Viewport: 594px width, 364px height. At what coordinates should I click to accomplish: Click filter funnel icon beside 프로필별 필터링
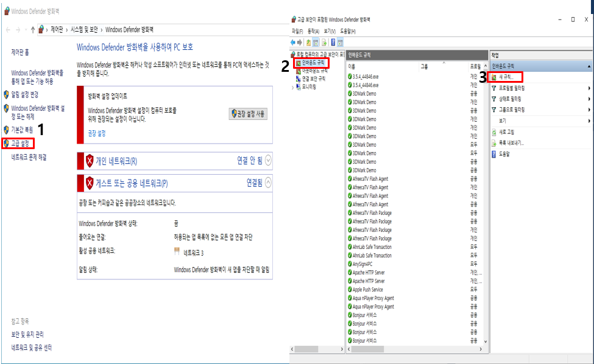point(494,88)
